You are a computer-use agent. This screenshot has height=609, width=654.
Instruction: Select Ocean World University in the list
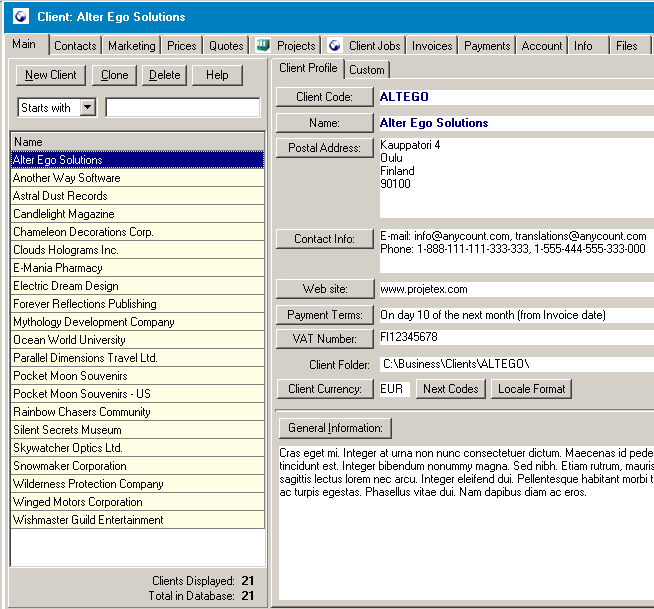69,340
